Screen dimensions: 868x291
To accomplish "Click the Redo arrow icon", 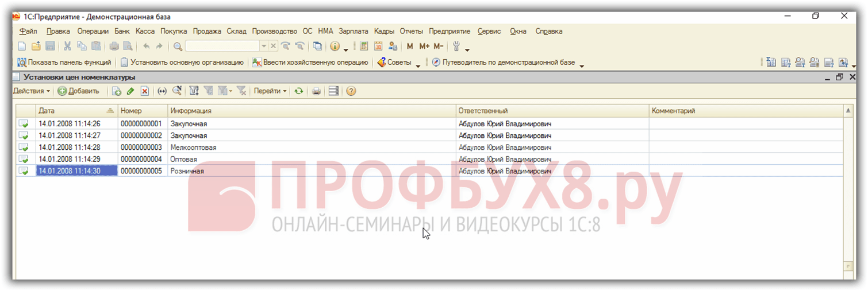I will click(159, 46).
